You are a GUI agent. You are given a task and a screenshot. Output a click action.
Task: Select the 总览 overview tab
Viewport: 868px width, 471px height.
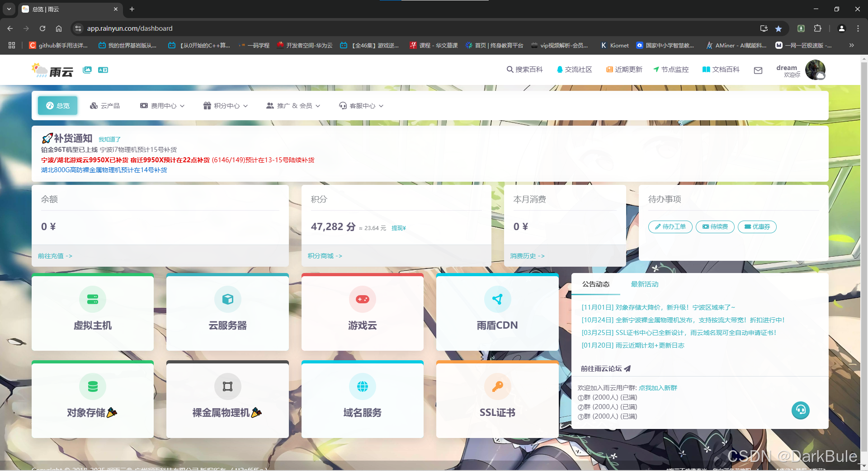pyautogui.click(x=58, y=105)
